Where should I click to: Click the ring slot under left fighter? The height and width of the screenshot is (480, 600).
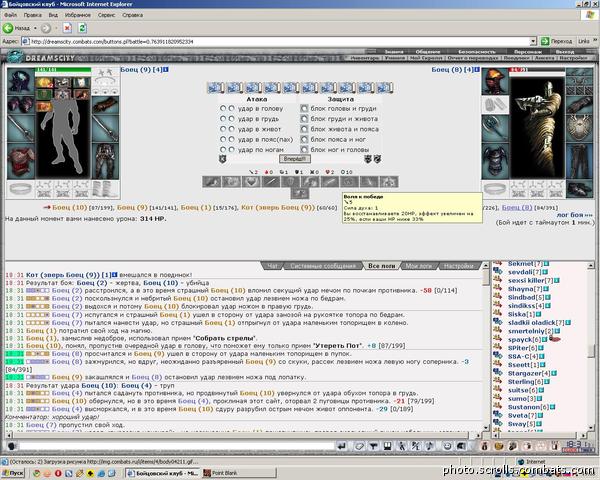pos(21,189)
